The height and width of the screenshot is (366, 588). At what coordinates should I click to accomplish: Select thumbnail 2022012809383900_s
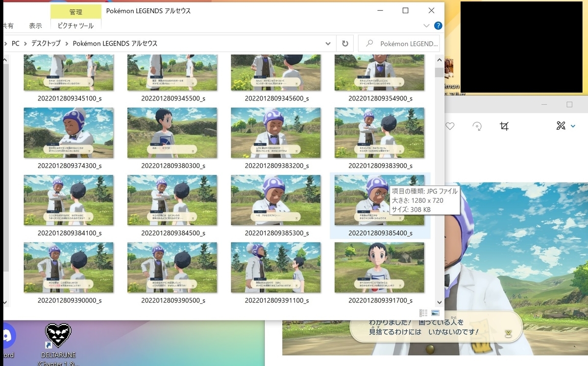click(380, 133)
